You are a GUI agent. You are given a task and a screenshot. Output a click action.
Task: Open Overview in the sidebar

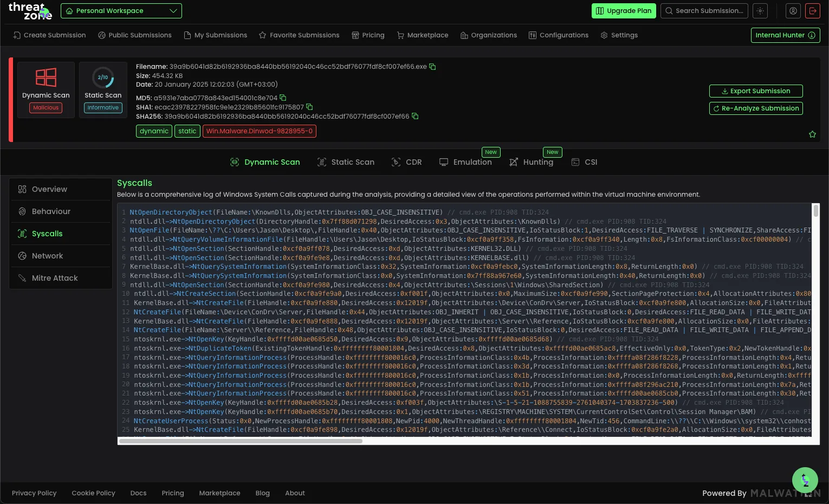pyautogui.click(x=60, y=189)
